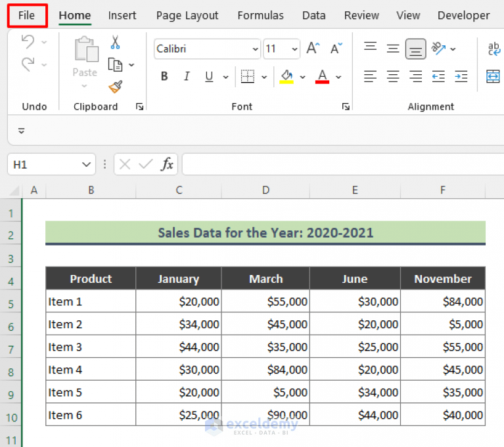Select the Format Painter brush
Screen dimensions: 504x447
tap(116, 87)
